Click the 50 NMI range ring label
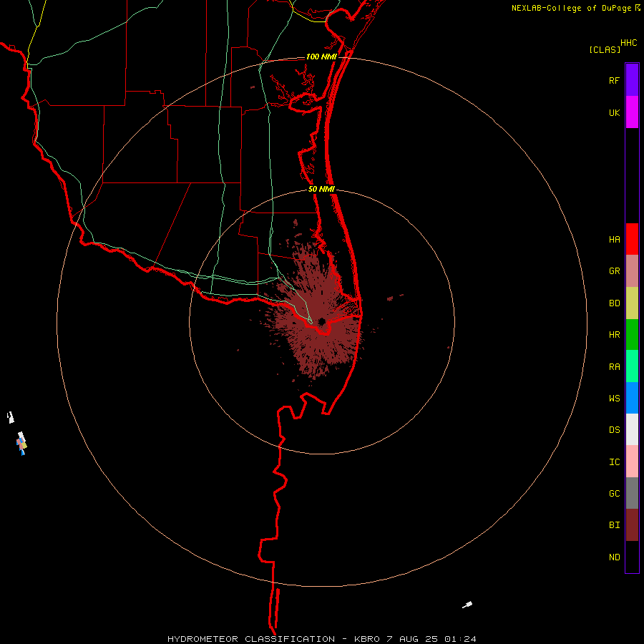The width and height of the screenshot is (644, 644). [x=321, y=189]
